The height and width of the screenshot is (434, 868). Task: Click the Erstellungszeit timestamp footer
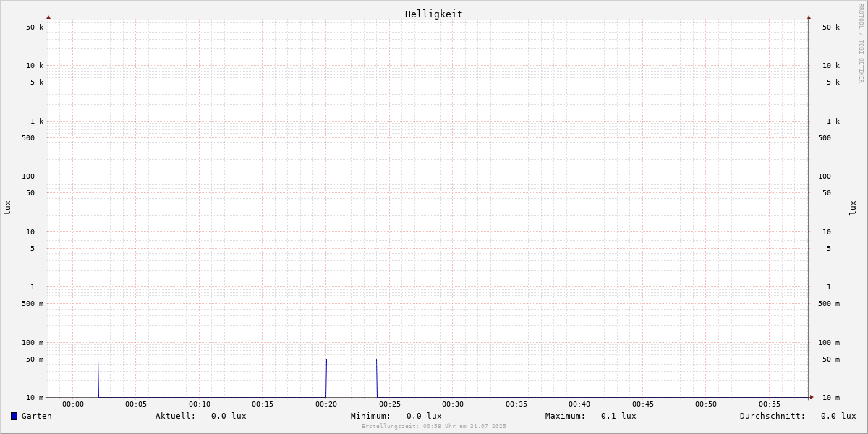(x=434, y=427)
